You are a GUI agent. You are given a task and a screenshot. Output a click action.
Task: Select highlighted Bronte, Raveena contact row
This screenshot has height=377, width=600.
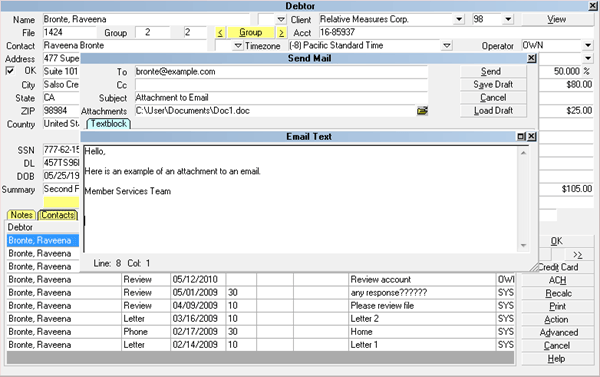point(43,240)
